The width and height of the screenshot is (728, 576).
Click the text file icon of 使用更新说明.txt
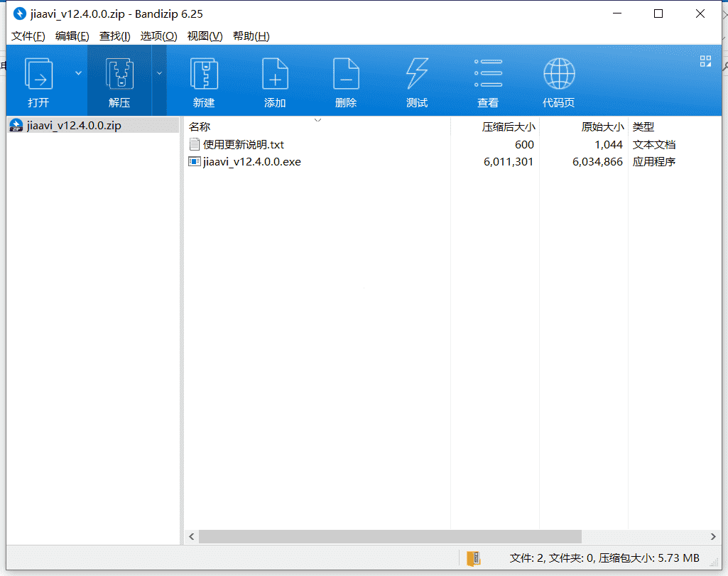195,144
